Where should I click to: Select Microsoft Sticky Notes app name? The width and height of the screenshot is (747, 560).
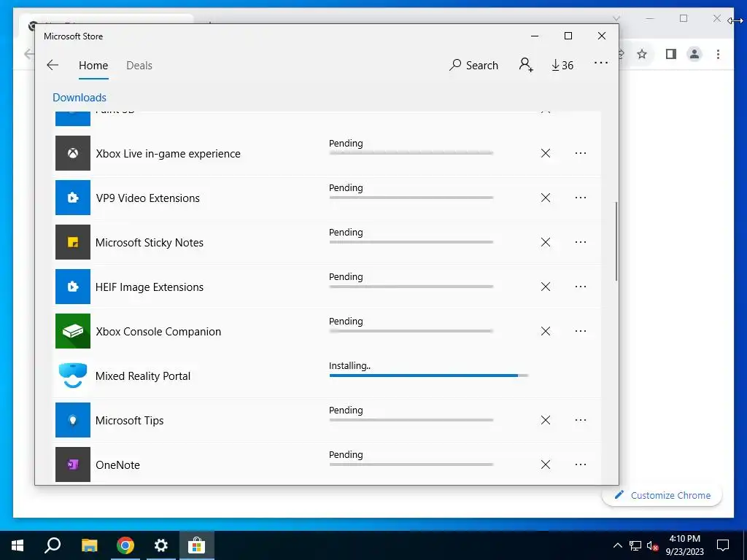point(149,242)
